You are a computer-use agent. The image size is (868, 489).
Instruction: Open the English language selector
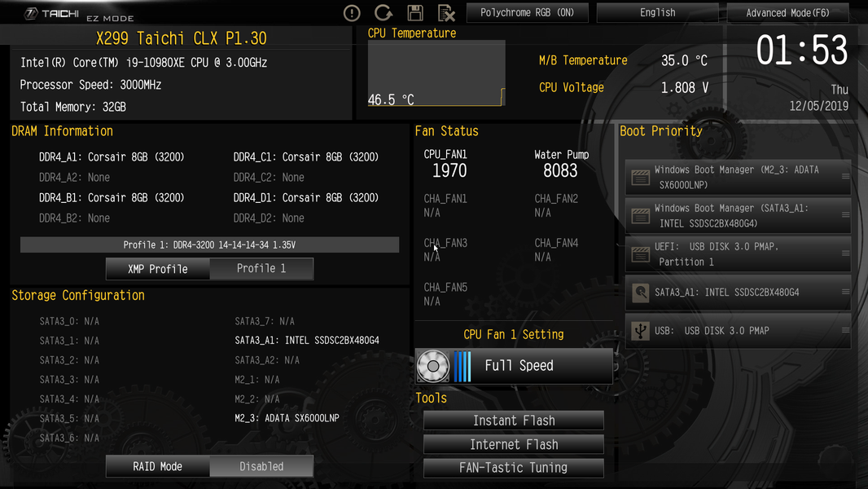[658, 13]
